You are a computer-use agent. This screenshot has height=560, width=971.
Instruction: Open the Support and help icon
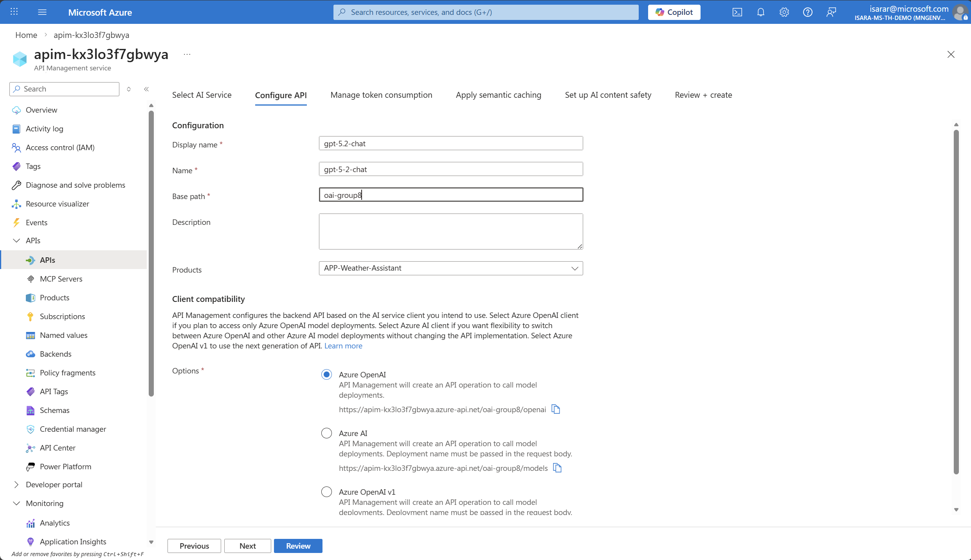(808, 12)
